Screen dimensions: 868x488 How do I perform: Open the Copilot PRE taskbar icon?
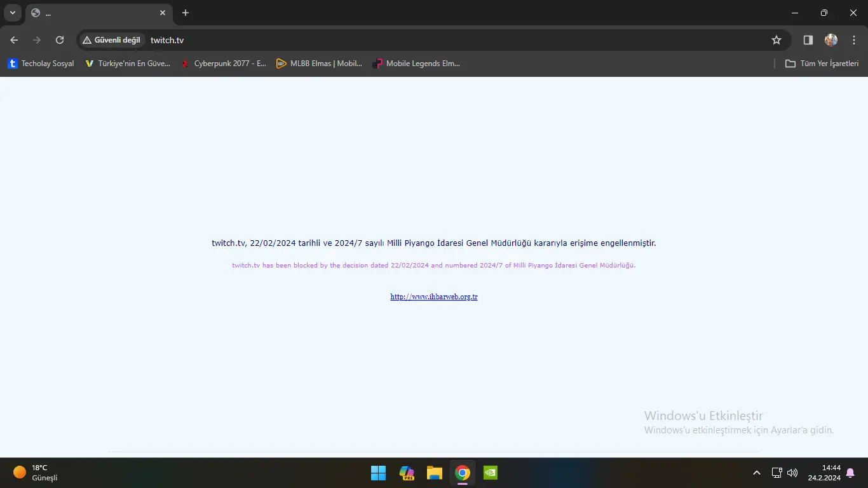click(x=407, y=473)
